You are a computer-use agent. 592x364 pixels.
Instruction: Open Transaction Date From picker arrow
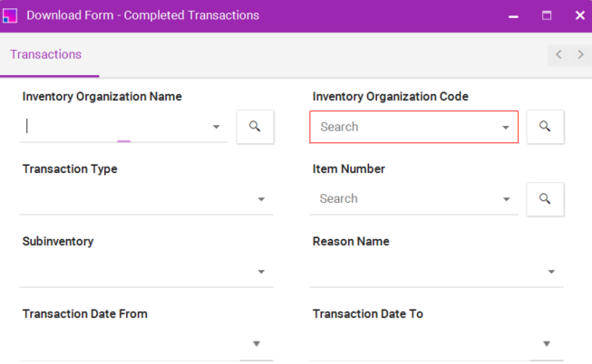click(x=257, y=344)
